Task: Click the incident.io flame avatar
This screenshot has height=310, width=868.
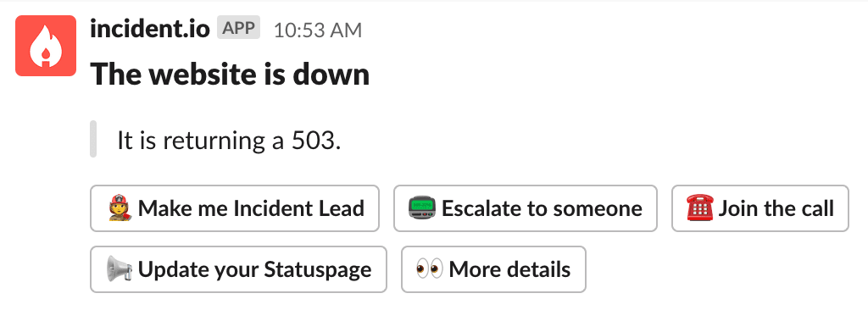Action: pos(46,46)
